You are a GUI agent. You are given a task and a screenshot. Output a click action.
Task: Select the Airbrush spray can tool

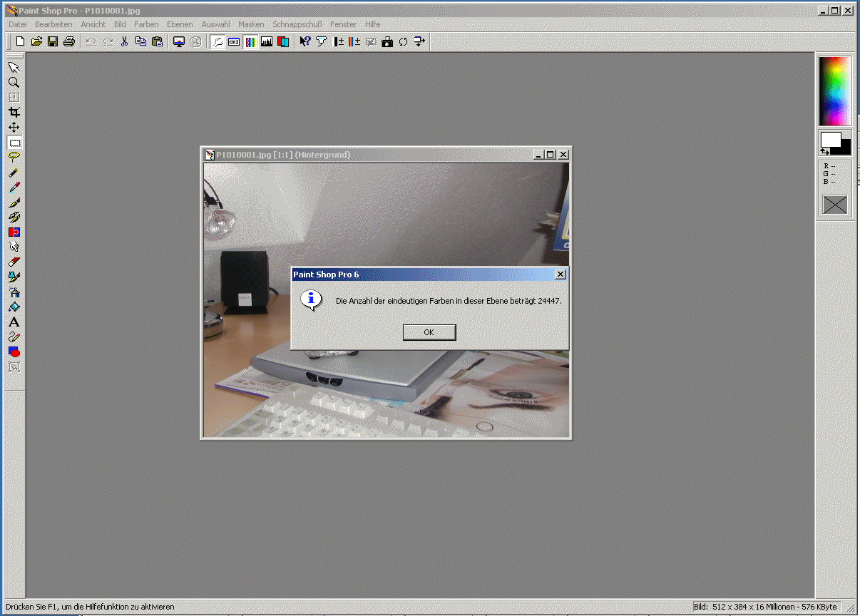coord(14,292)
